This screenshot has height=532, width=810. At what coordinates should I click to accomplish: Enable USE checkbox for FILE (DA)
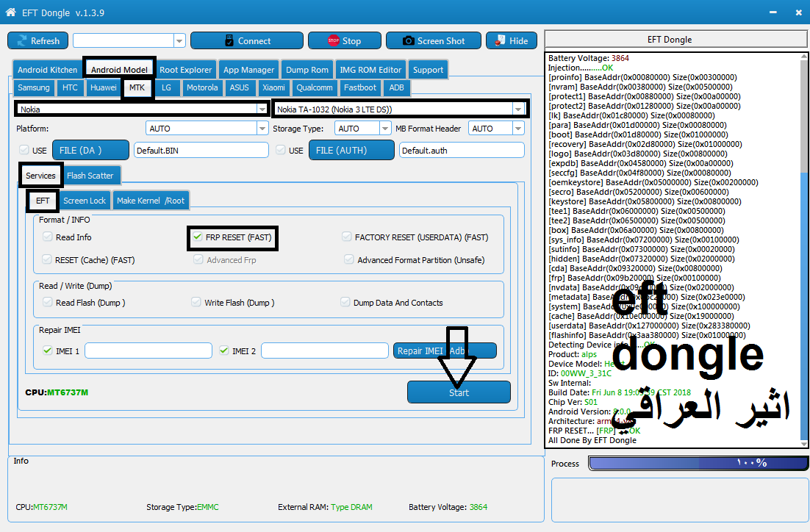pos(24,150)
